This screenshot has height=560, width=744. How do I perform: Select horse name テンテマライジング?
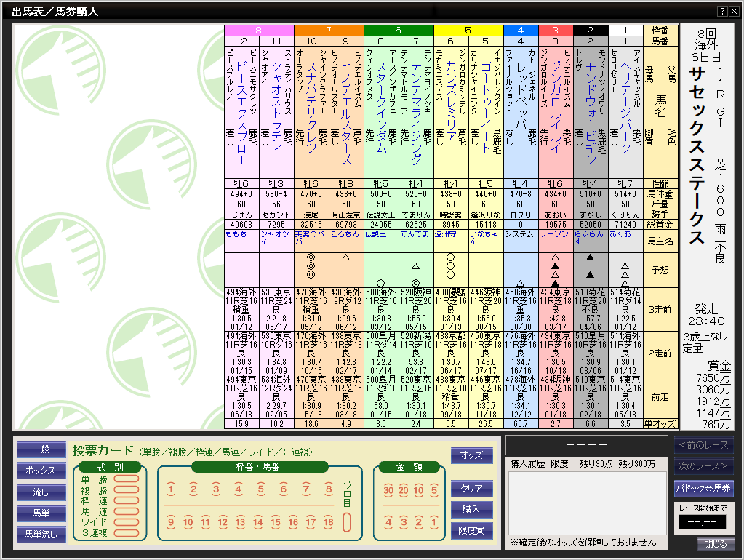416,113
